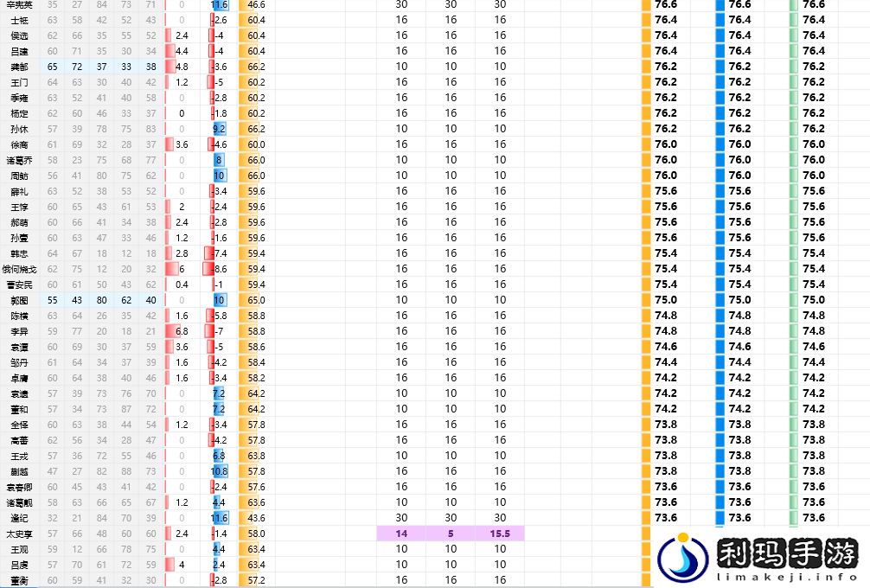Select the name cell 龚都
870x588 pixels.
[x=19, y=67]
